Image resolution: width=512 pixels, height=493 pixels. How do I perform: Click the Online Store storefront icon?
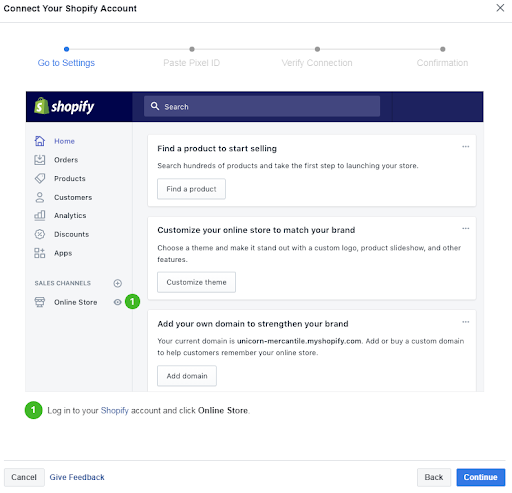pyautogui.click(x=40, y=302)
